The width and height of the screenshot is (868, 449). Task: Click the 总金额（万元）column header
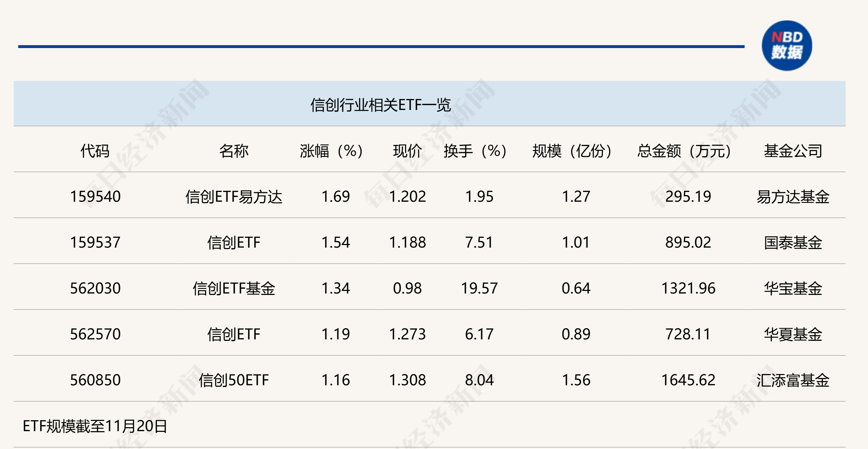(684, 151)
